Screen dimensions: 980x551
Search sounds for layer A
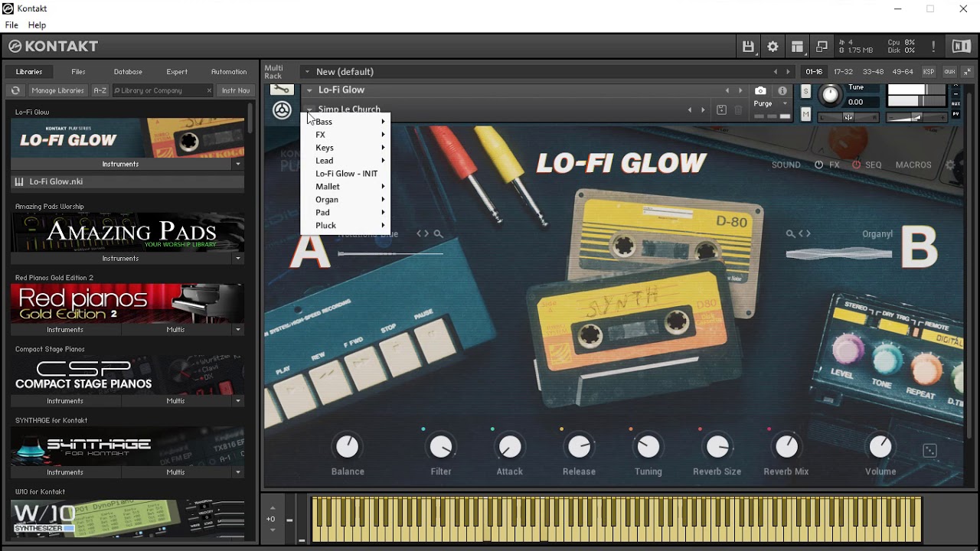pyautogui.click(x=438, y=234)
